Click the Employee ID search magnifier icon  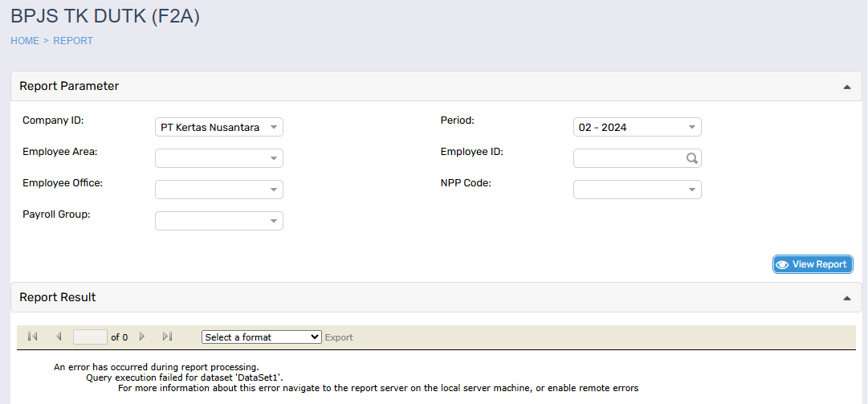(x=691, y=158)
